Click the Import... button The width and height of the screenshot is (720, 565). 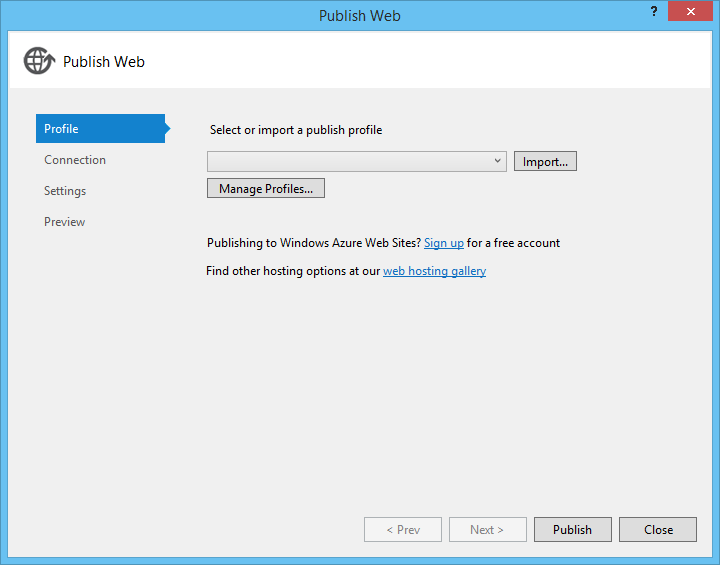[x=545, y=161]
